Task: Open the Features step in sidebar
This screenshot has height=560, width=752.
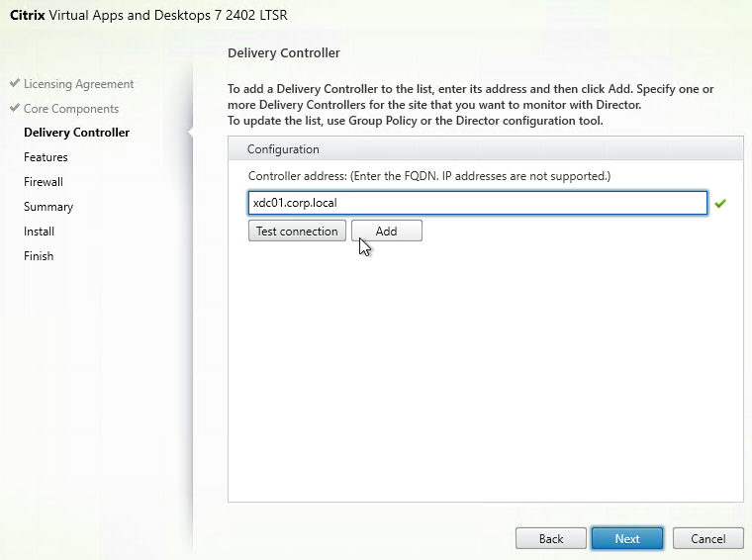Action: (x=46, y=157)
